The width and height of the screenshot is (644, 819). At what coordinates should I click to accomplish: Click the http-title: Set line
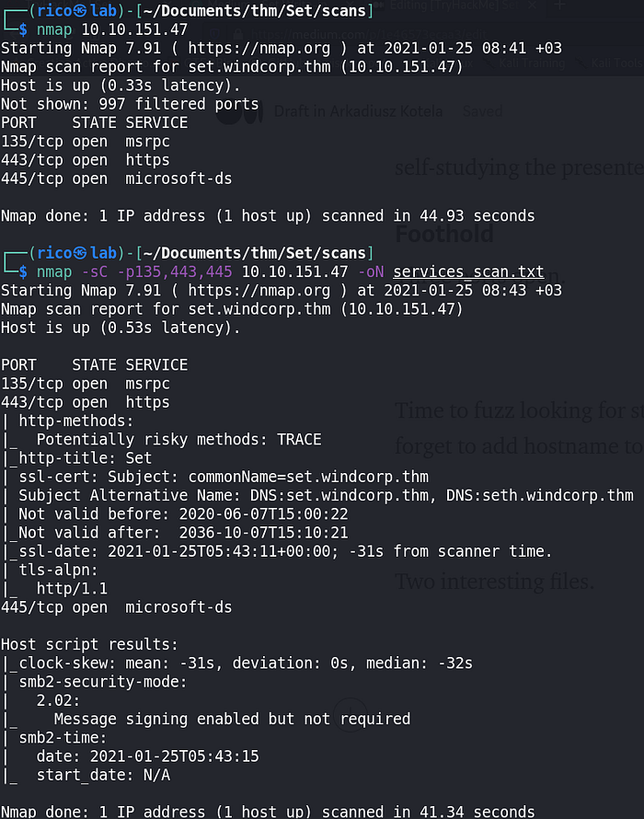[81, 457]
